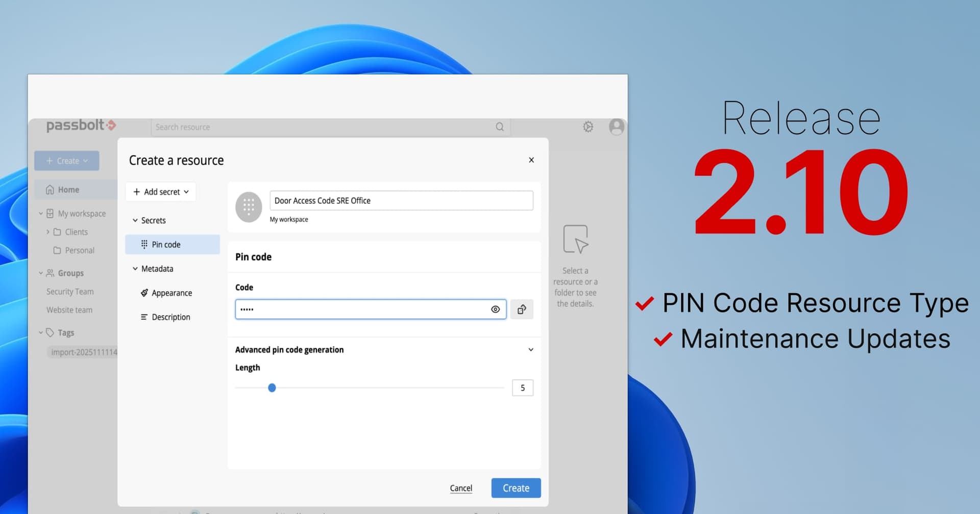Click the Pin code grid icon in list
Image resolution: width=980 pixels, height=514 pixels.
click(144, 244)
